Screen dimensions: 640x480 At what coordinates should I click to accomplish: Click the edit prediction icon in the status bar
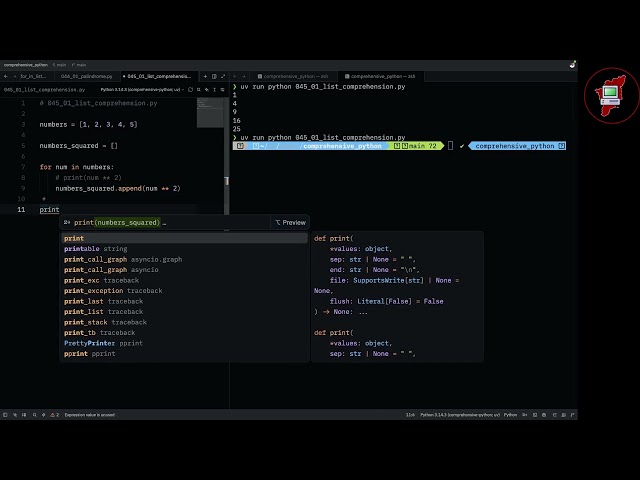[x=524, y=415]
